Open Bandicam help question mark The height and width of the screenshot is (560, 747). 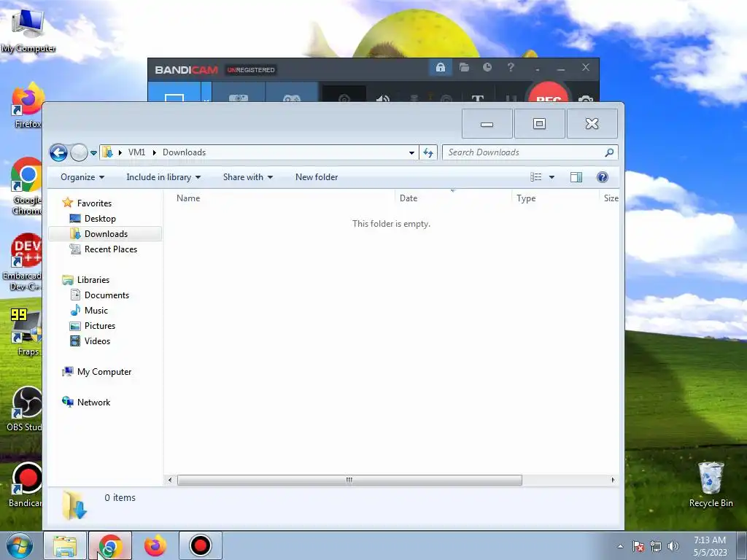tap(511, 68)
